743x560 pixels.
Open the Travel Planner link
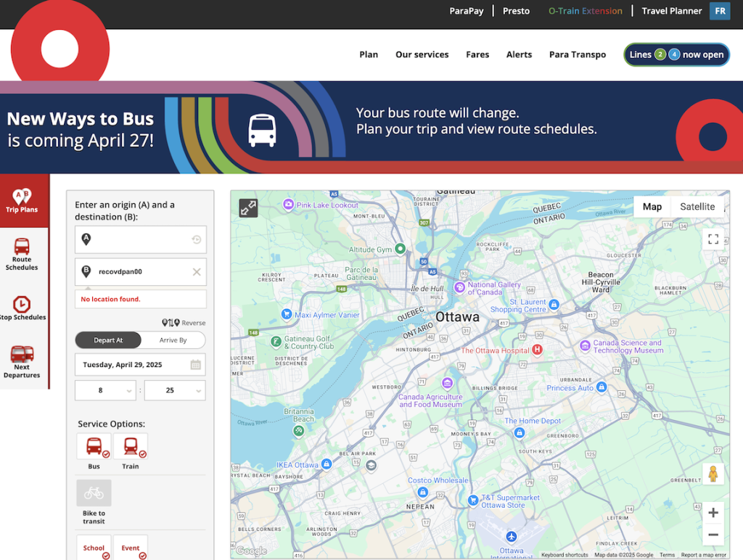coord(671,11)
